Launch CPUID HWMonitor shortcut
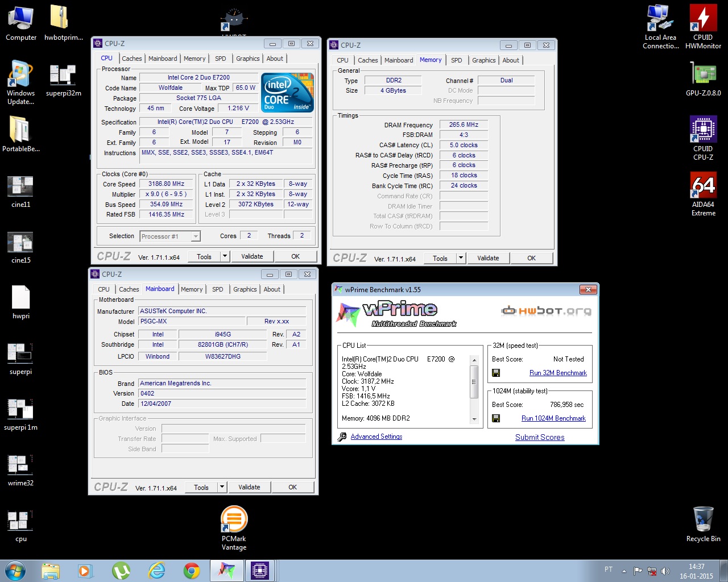728x582 pixels. 704,27
